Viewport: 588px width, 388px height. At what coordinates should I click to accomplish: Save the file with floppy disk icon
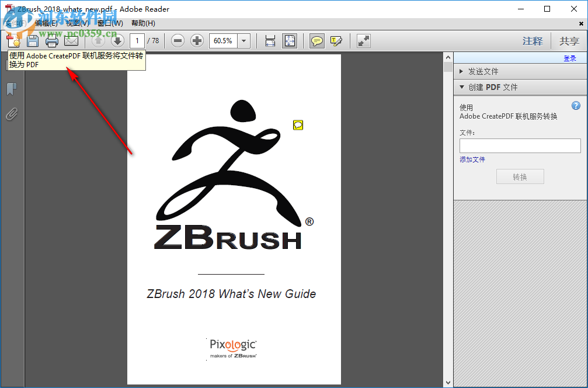click(32, 40)
